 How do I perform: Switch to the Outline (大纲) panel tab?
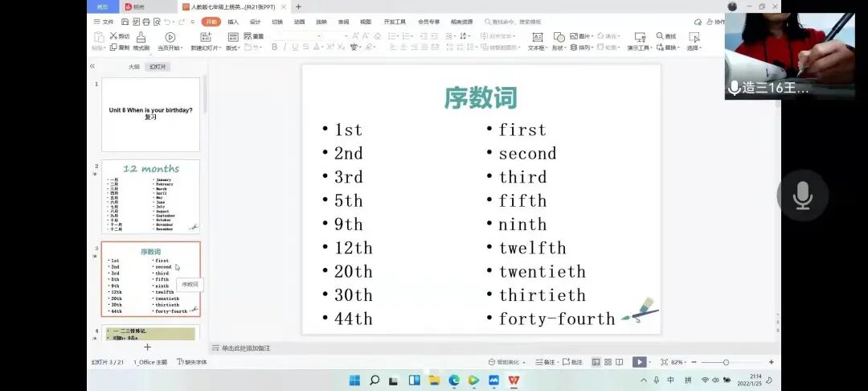pyautogui.click(x=134, y=67)
